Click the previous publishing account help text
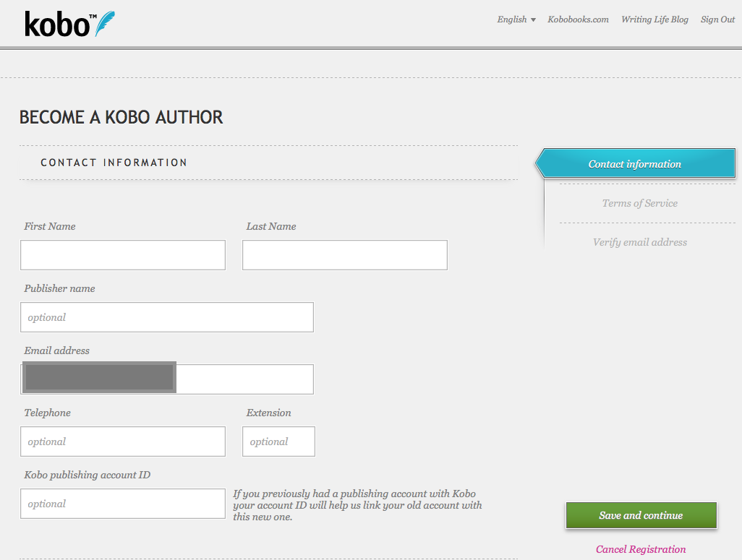 point(357,505)
